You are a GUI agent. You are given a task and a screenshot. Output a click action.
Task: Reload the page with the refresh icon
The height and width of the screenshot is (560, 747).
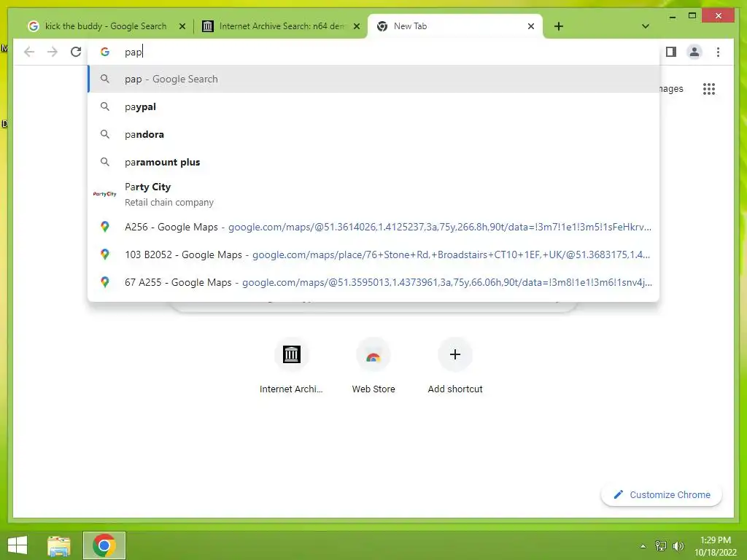76,52
